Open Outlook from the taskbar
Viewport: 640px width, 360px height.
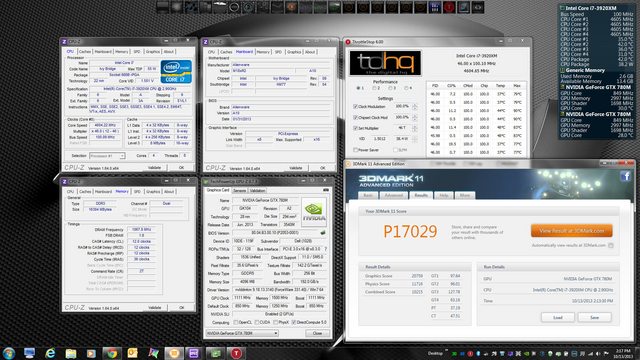(133, 353)
